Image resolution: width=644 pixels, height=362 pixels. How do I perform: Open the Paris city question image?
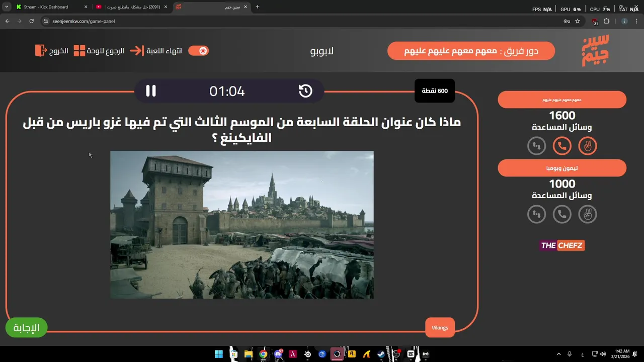click(x=242, y=225)
